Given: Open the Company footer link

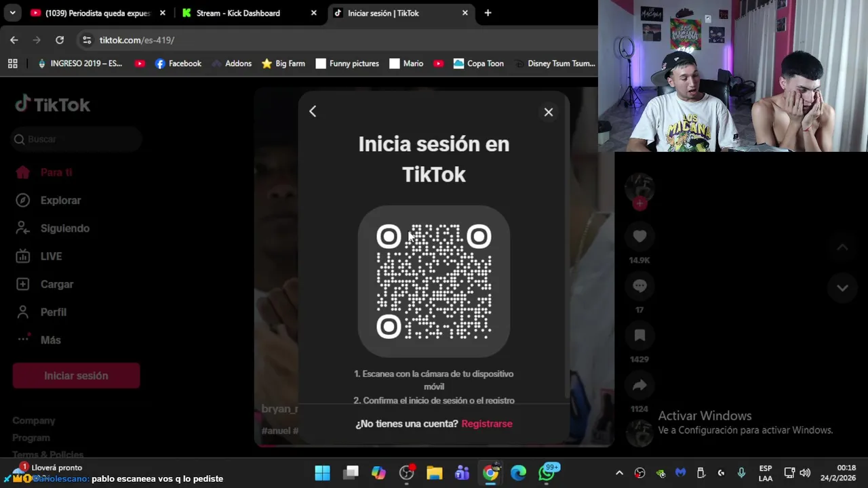Looking at the screenshot, I should pyautogui.click(x=34, y=420).
